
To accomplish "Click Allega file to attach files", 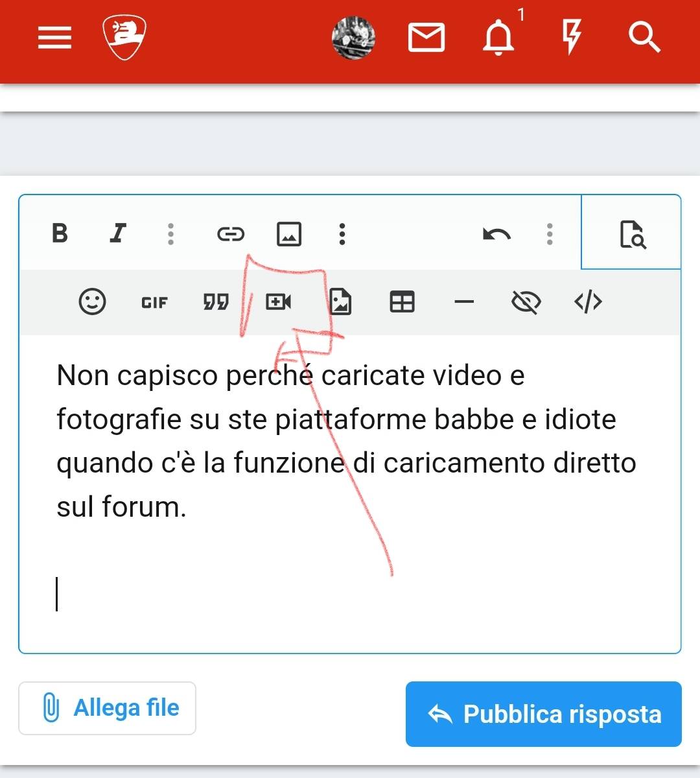I will coord(108,708).
